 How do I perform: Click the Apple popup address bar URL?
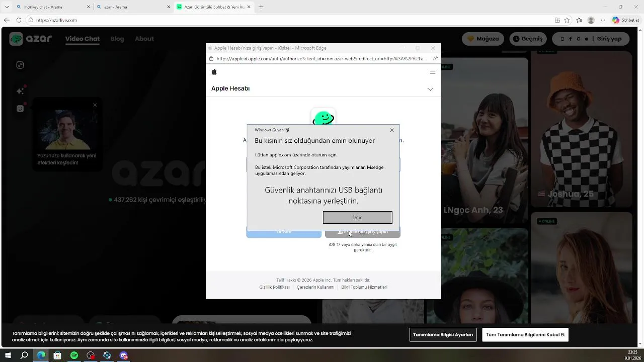click(x=321, y=59)
